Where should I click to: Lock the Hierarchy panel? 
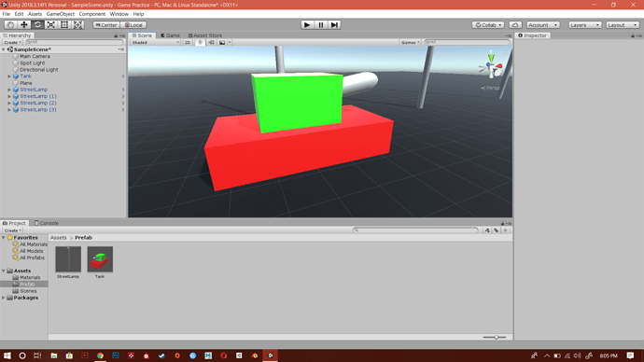click(x=116, y=35)
